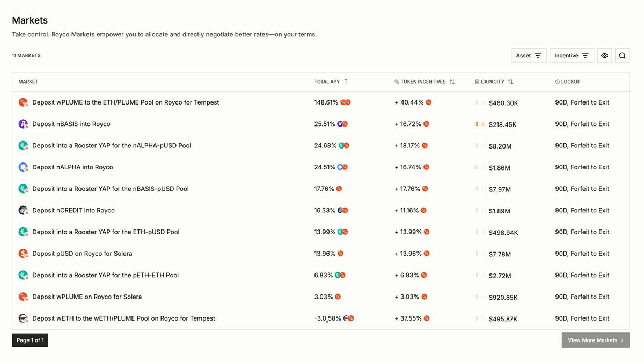
Task: Click the pETH-ETH Rooster market icon
Action: pos(23,275)
